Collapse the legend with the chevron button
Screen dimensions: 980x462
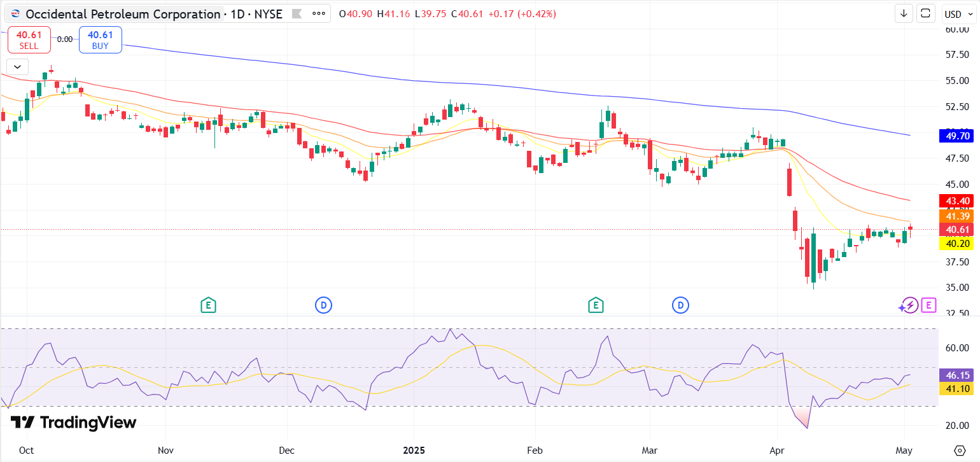coord(17,66)
